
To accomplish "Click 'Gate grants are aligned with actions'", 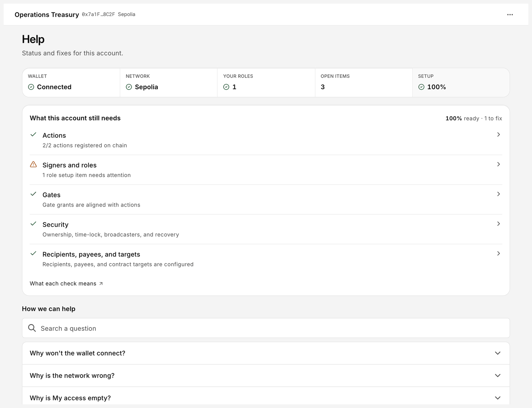I will (91, 205).
